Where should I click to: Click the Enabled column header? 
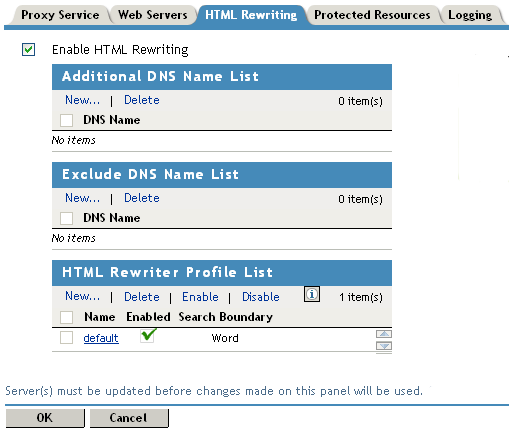[x=148, y=317]
